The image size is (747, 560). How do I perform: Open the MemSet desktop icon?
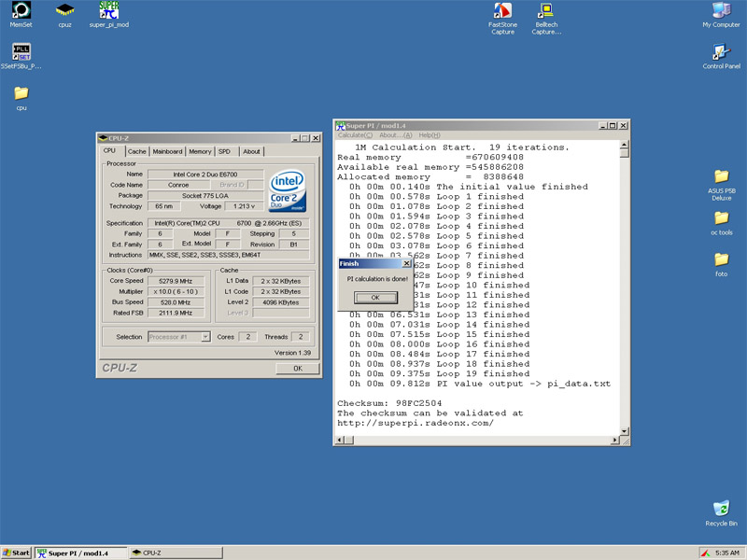pyautogui.click(x=21, y=11)
